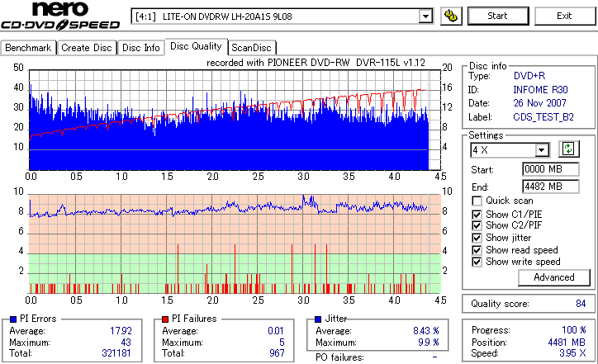Go to the Disc Info tab
This screenshot has height=364, width=598.
pyautogui.click(x=140, y=48)
